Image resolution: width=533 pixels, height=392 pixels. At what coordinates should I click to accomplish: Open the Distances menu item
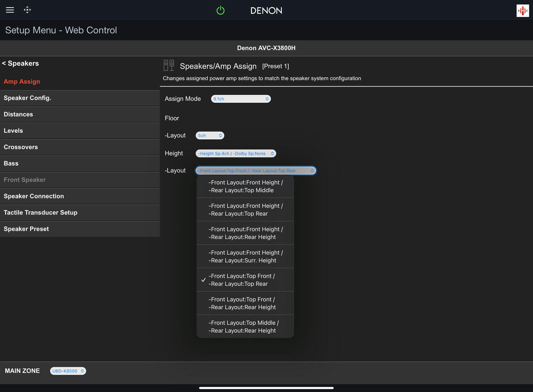click(x=80, y=115)
